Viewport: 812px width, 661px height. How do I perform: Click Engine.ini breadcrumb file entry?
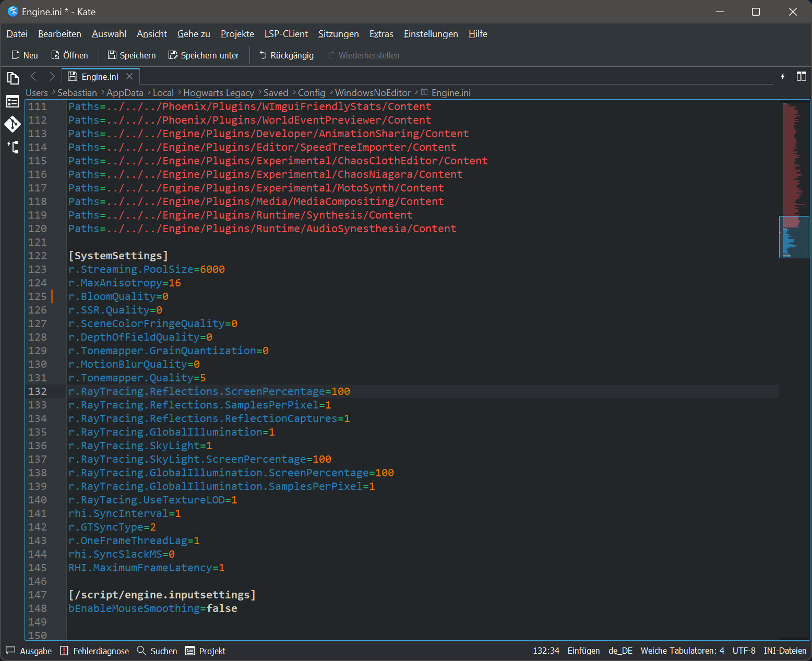[446, 93]
